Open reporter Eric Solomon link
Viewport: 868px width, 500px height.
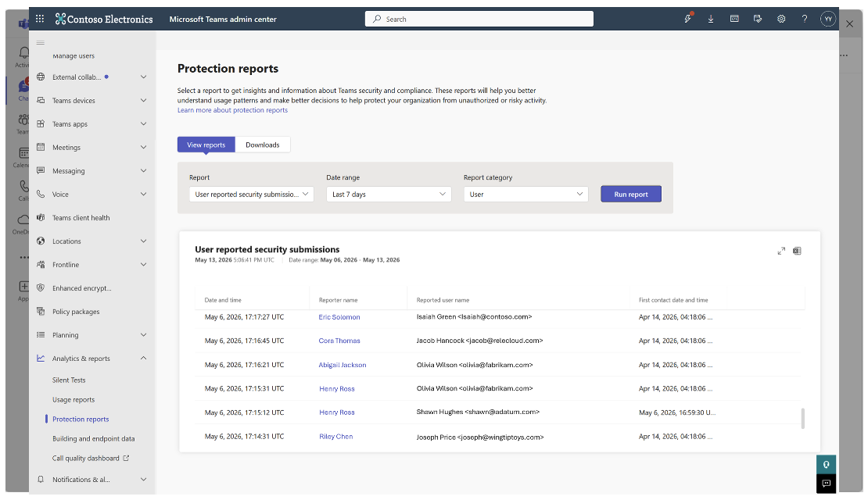pyautogui.click(x=339, y=317)
